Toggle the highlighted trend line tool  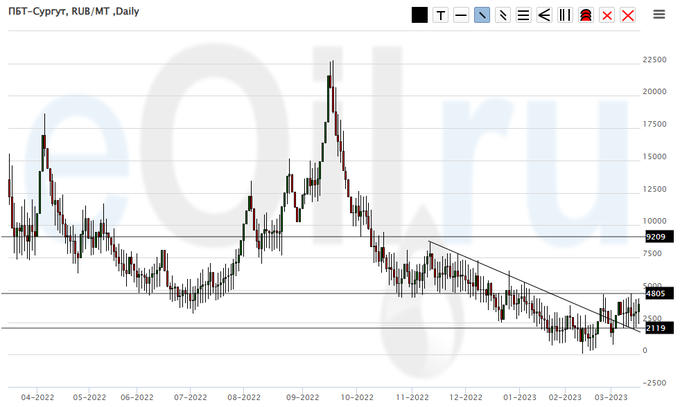tap(482, 15)
